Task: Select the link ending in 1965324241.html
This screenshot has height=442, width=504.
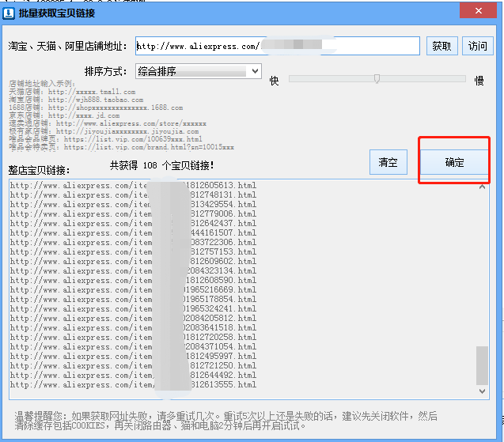Action: click(x=133, y=309)
